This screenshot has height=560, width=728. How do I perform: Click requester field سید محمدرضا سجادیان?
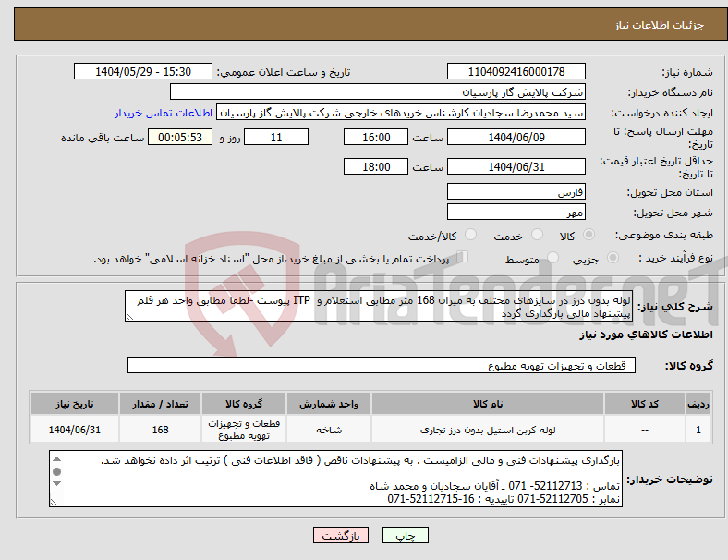[x=401, y=113]
